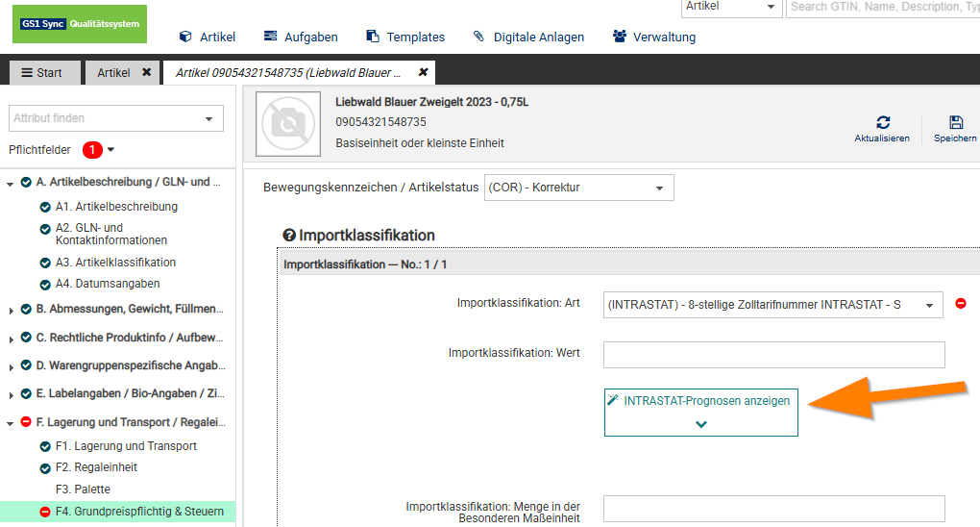Click the green check icon beside A1. Artikelbeschreibung
Screen dimensions: 980x527
pyautogui.click(x=45, y=207)
